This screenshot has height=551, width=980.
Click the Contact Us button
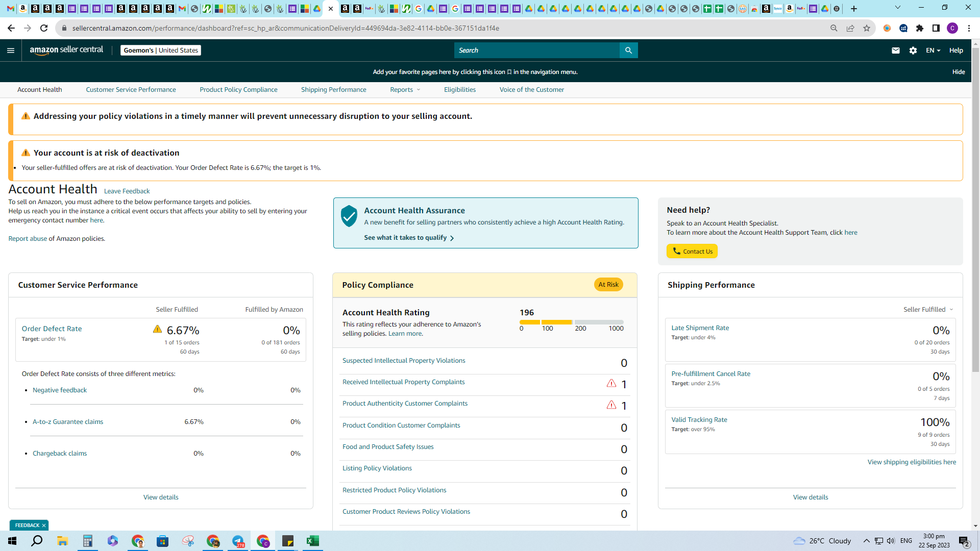point(692,251)
